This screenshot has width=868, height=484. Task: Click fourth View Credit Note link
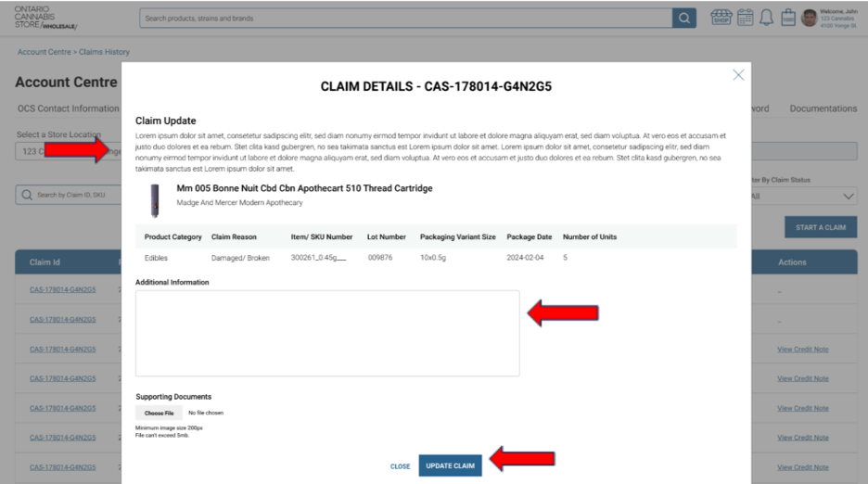pos(803,438)
